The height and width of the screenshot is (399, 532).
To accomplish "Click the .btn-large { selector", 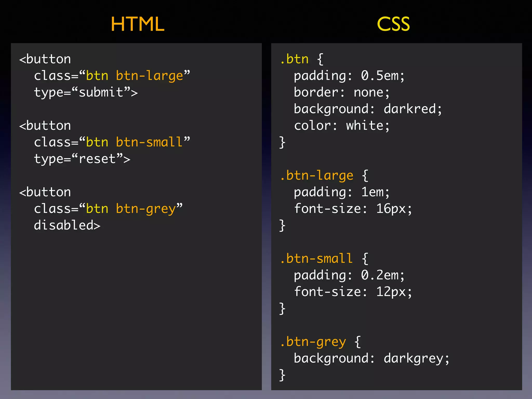I will tap(324, 176).
